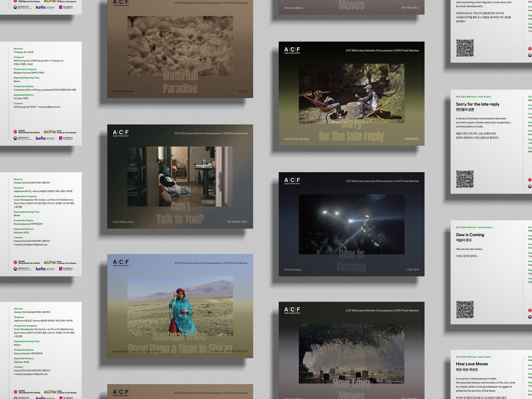This screenshot has width=532, height=399.
Task: Click ACF 2024 AND Fund - Korean Project label
Action: click(474, 227)
